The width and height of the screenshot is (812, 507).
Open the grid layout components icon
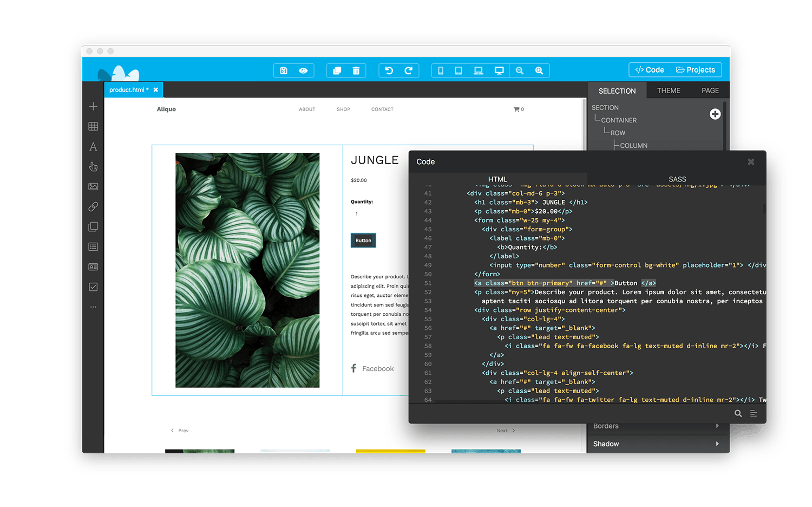[x=93, y=126]
